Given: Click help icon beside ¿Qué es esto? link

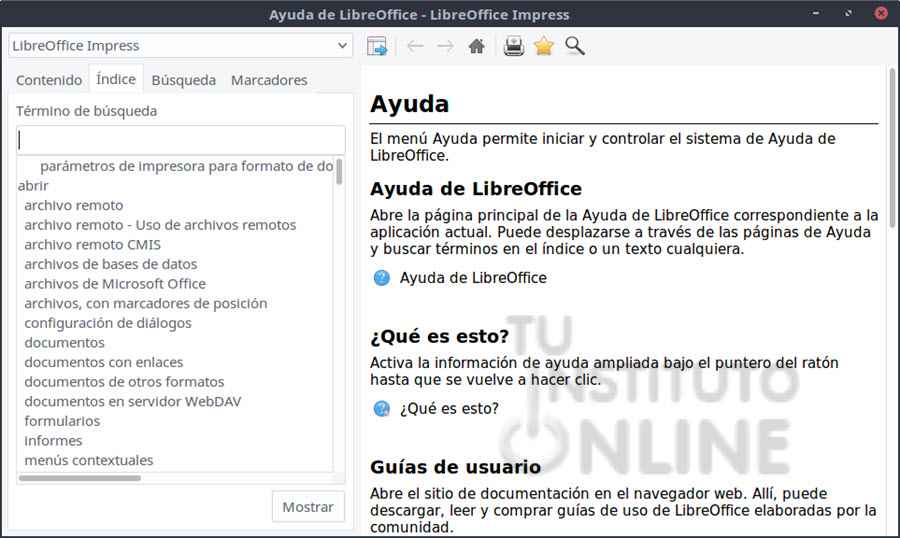Looking at the screenshot, I should (x=382, y=408).
